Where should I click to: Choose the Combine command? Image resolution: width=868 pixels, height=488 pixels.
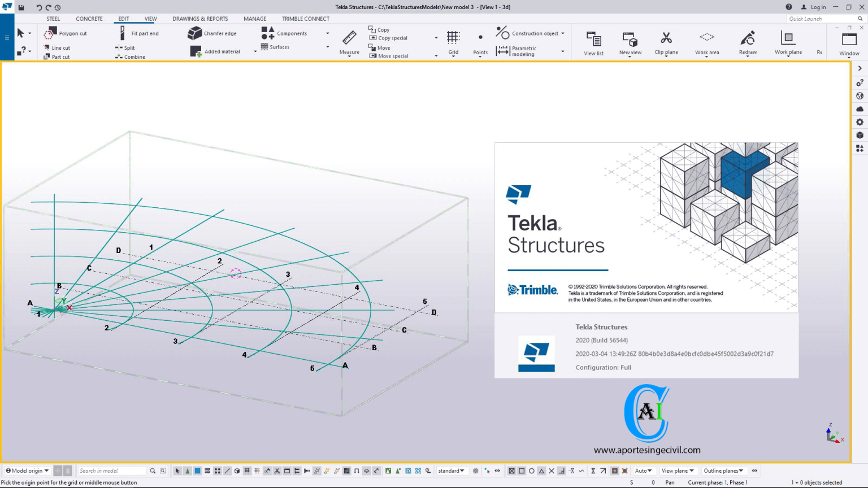[130, 56]
